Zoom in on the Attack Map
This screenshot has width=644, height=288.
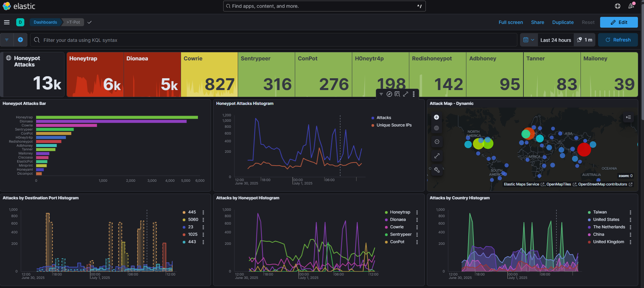[x=437, y=117]
